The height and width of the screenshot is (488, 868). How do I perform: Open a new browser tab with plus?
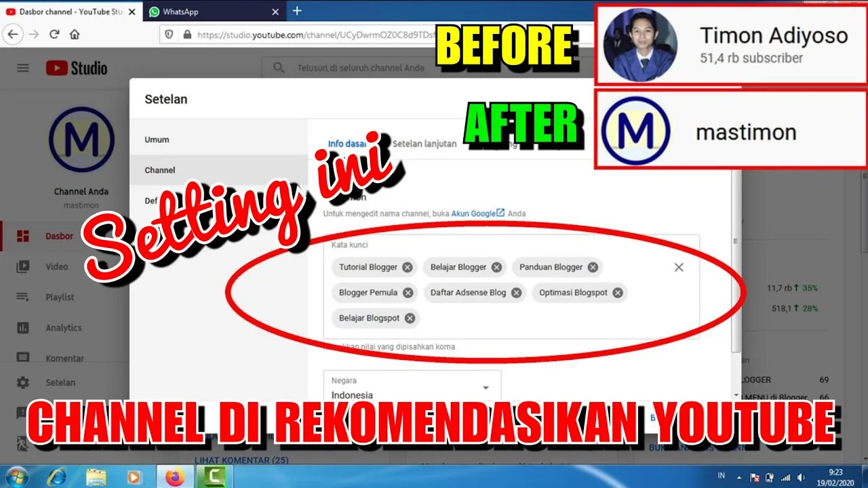click(297, 11)
